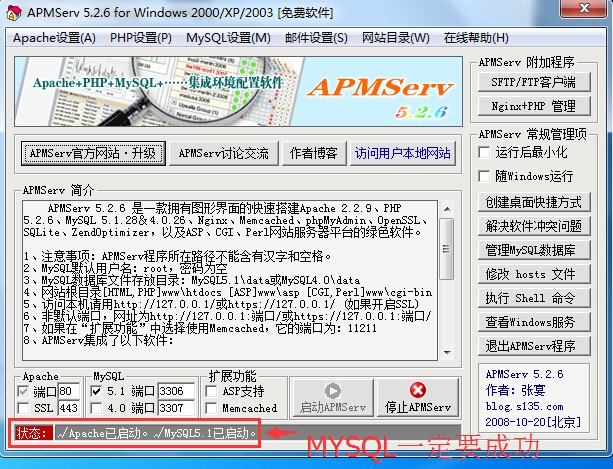The height and width of the screenshot is (469, 613).
Task: Enable MySQL 4.0 checkbox
Action: coord(96,408)
